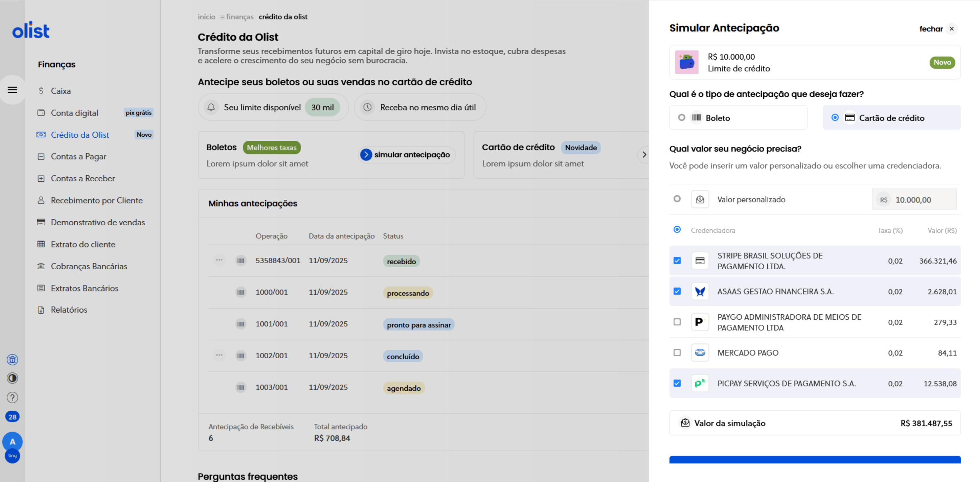Click the barcode icon for operation 1003/001

click(241, 387)
